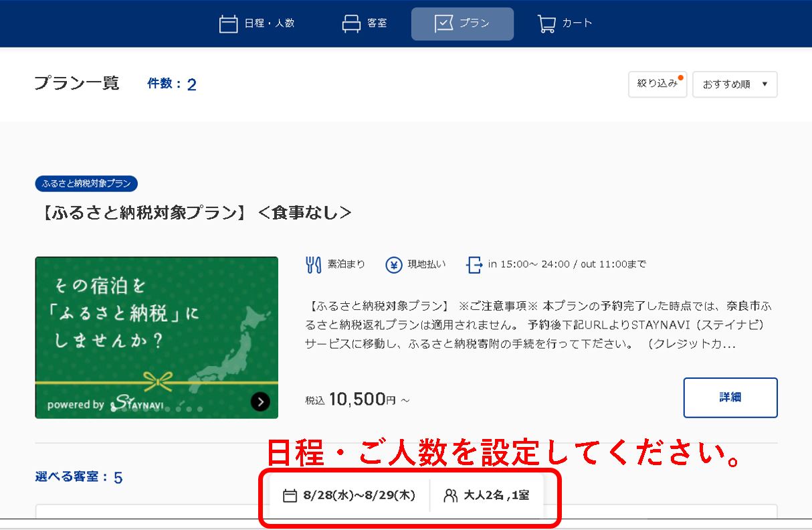Click the truncated plan description text
The height and width of the screenshot is (530, 812).
tap(540, 326)
